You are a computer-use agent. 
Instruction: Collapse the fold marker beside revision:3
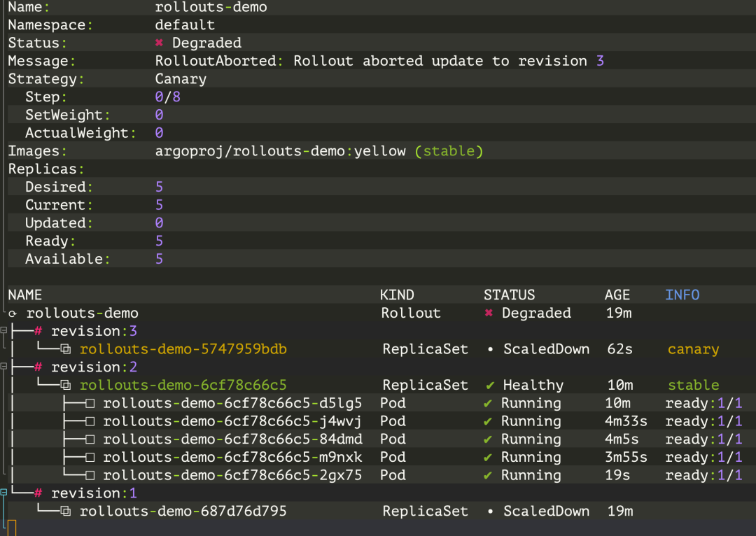pyautogui.click(x=3, y=330)
